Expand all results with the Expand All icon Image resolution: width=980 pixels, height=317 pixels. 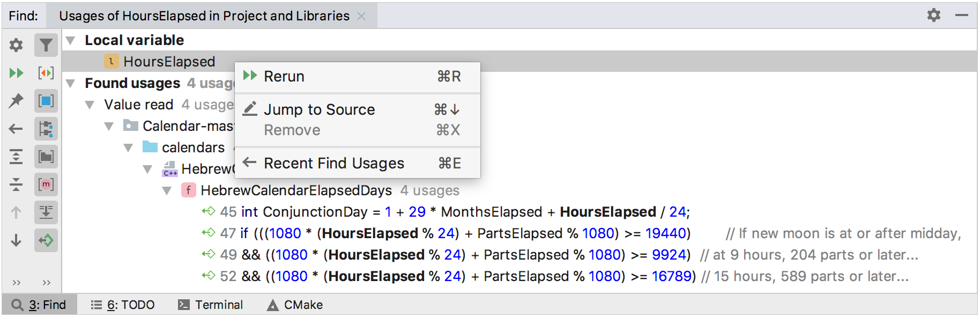click(16, 157)
